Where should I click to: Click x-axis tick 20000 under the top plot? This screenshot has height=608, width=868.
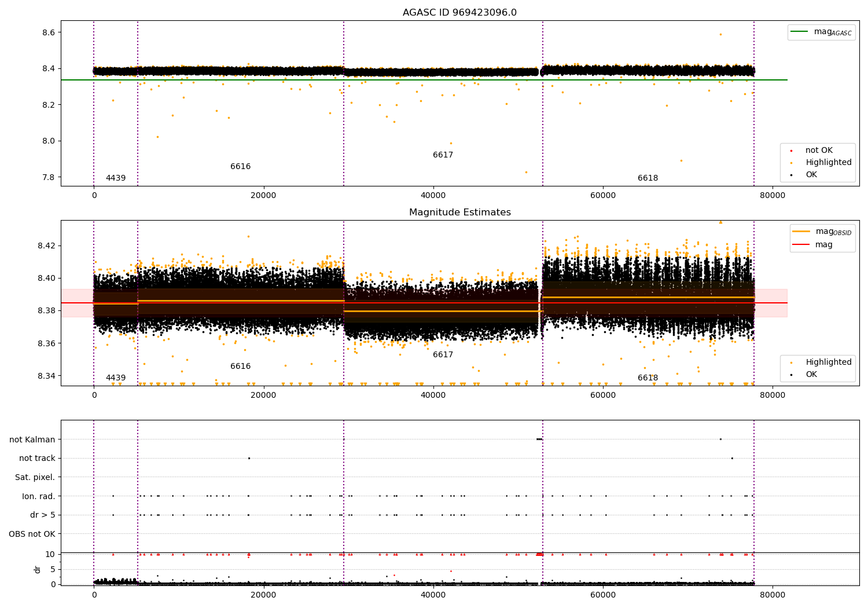click(263, 196)
